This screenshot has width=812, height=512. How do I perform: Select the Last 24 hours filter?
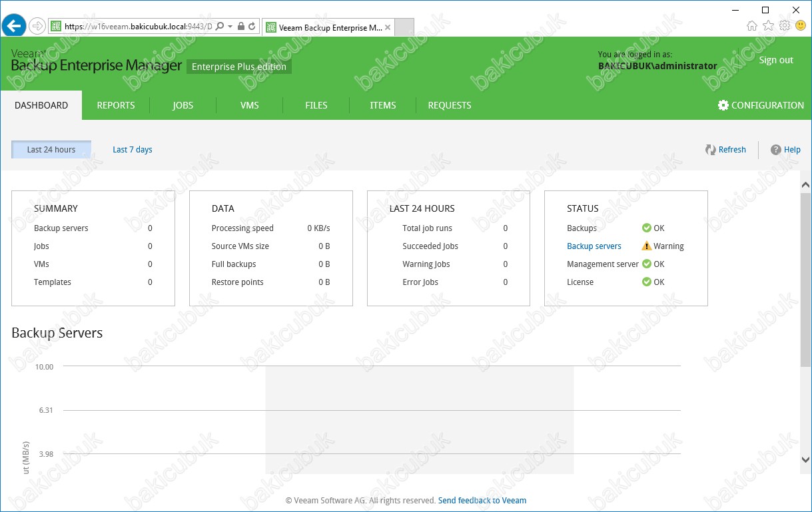tap(51, 150)
